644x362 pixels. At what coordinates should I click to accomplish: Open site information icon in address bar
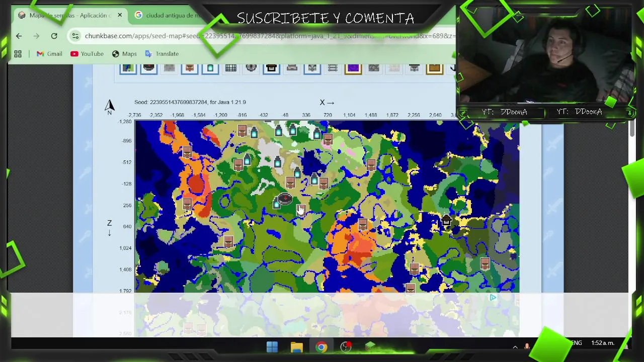tap(75, 36)
